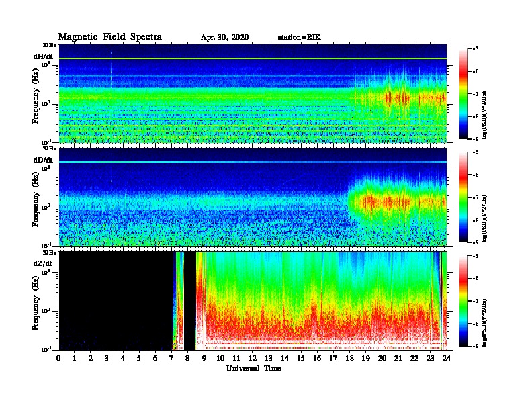Click the hour 0 tick label on the time axis
The image size is (532, 411).
(58, 358)
